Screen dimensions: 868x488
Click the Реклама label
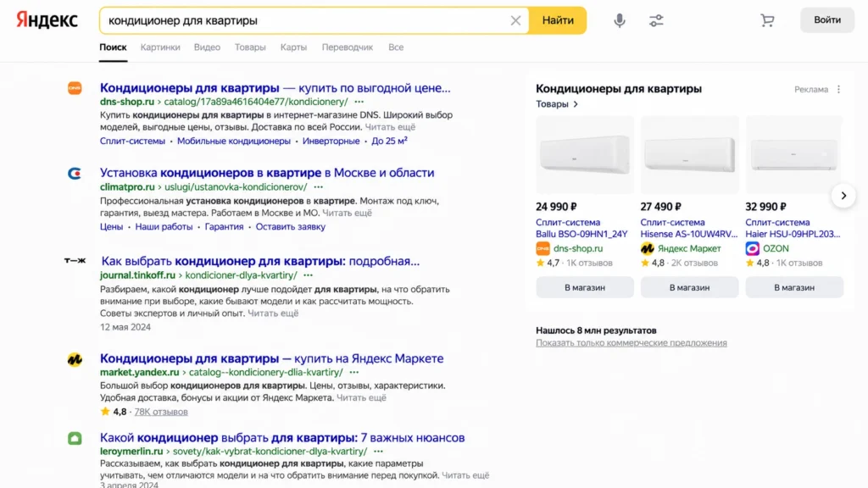tap(811, 89)
